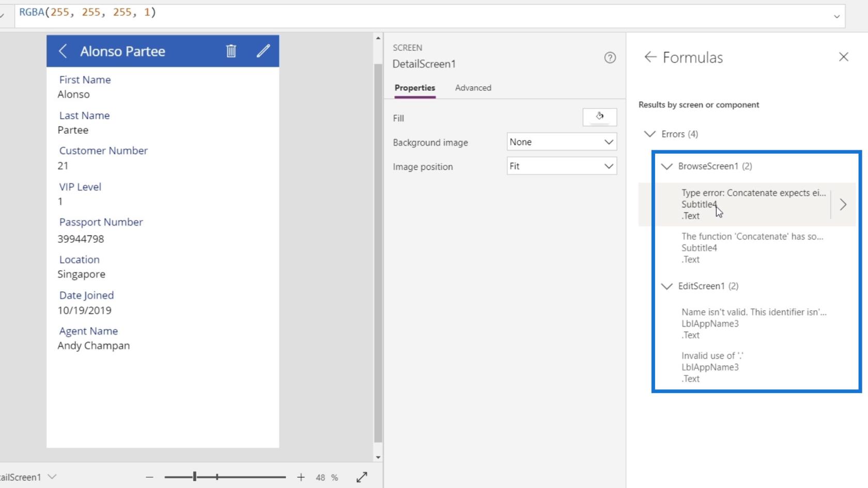Click the zoom slider handle
Viewport: 868px width, 488px height.
pos(195,477)
